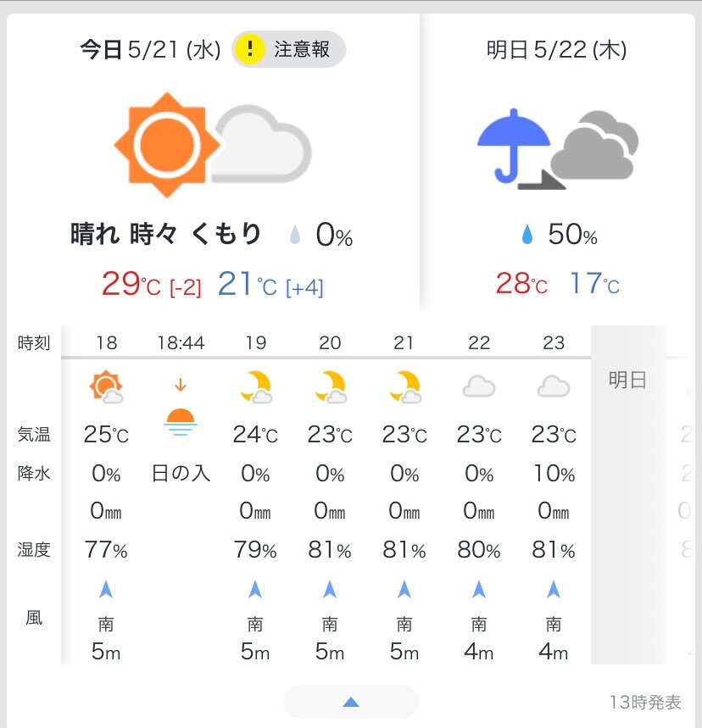Click the yellow 注意報 warning icon
This screenshot has height=728, width=702.
(249, 49)
